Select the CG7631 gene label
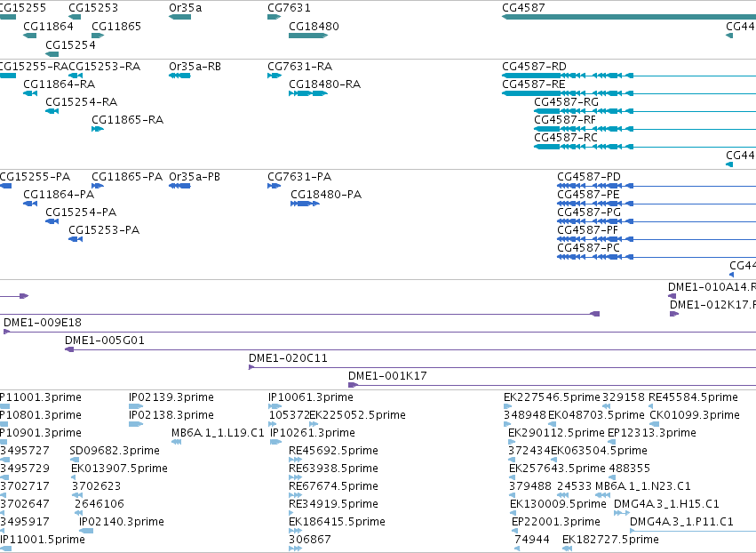The image size is (756, 553). click(x=289, y=8)
